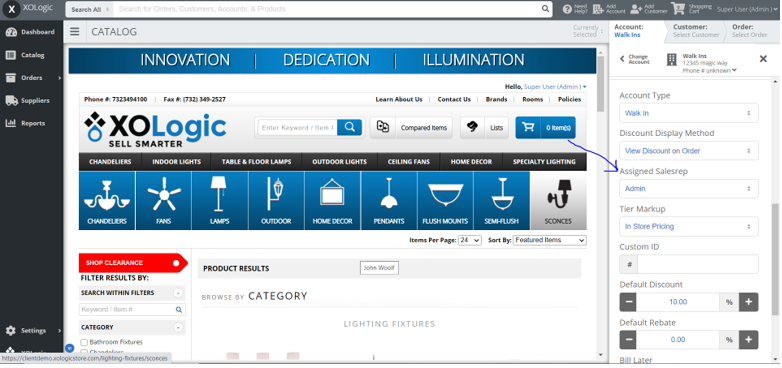
Task: Select the Fans category tile
Action: point(164,200)
